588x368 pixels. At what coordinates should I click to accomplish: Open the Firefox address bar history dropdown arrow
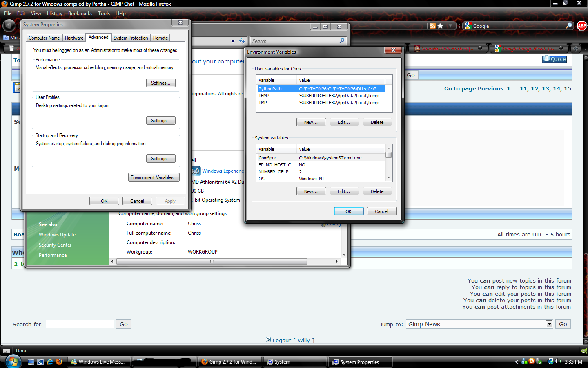450,26
